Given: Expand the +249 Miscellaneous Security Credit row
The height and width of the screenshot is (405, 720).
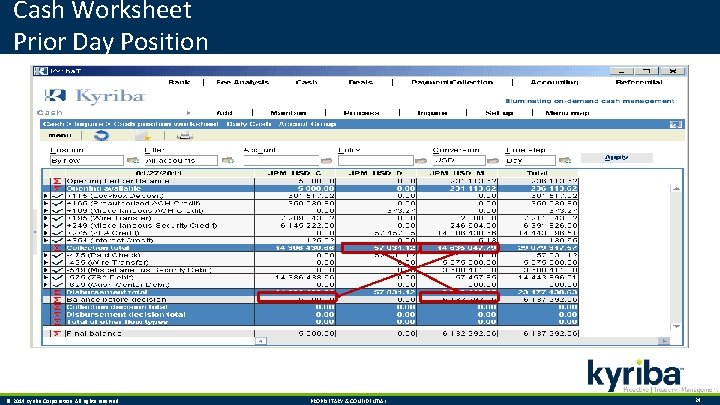Looking at the screenshot, I should coord(46,225).
